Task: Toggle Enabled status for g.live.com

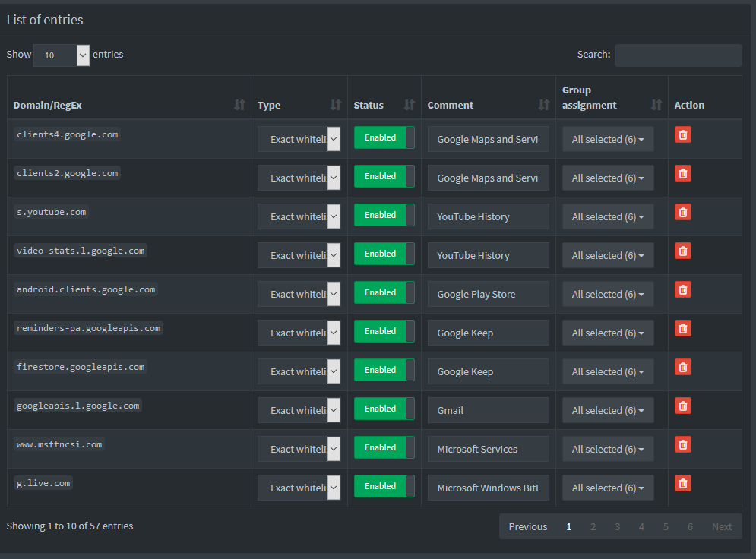Action: 384,486
